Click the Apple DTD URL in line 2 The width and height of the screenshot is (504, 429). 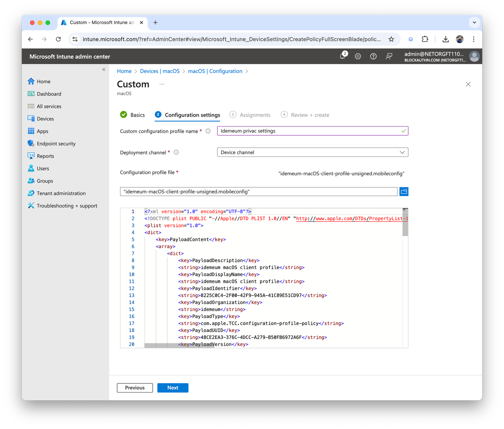click(352, 218)
